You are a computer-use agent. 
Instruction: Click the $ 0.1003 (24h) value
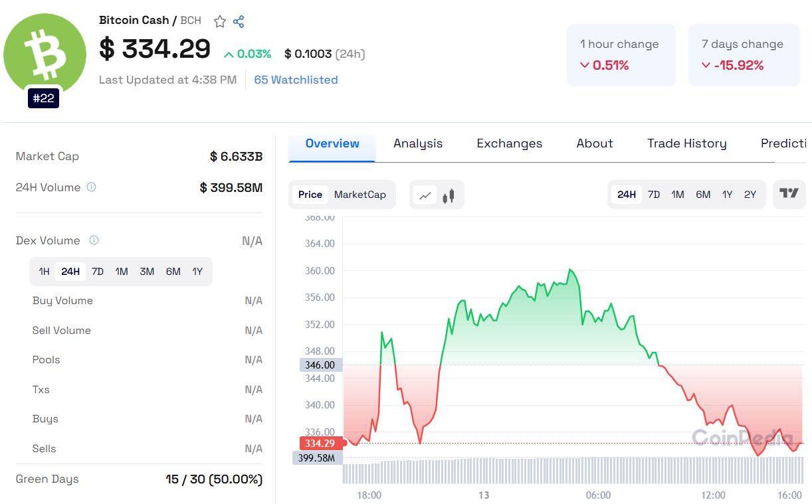tap(325, 54)
